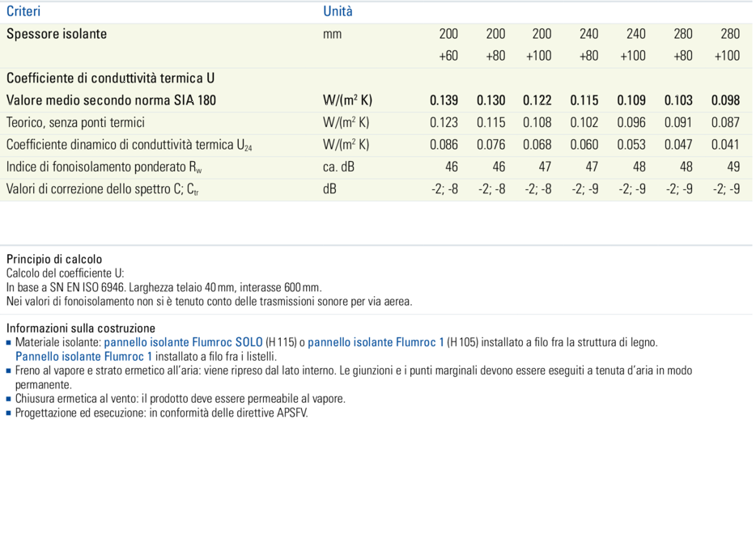Select the Spessore isolante row label
This screenshot has width=756, height=542.
coord(57,34)
